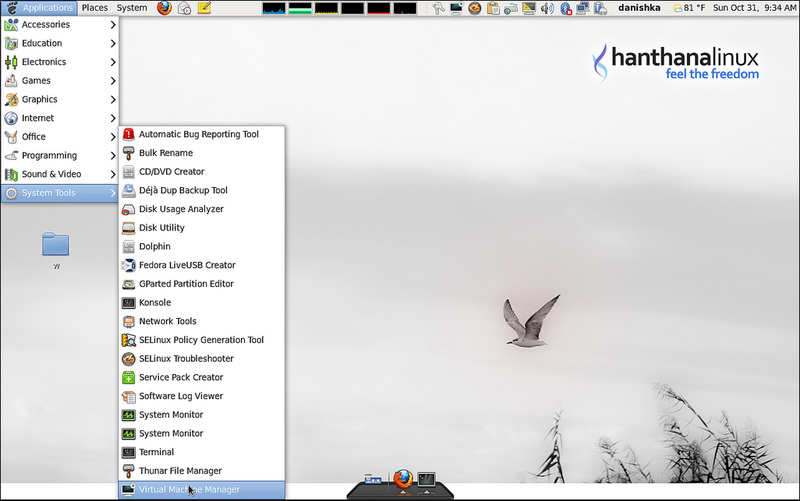This screenshot has width=800, height=501.
Task: Choose the second System Monitor entry
Action: pyautogui.click(x=202, y=434)
